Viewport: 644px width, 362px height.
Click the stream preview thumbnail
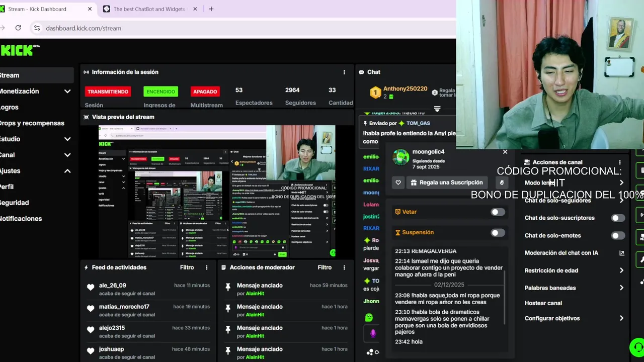click(x=217, y=192)
